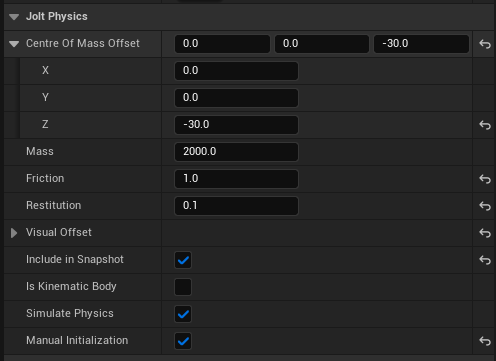Image resolution: width=496 pixels, height=361 pixels.
Task: Click the Z axis label
Action: 45,124
